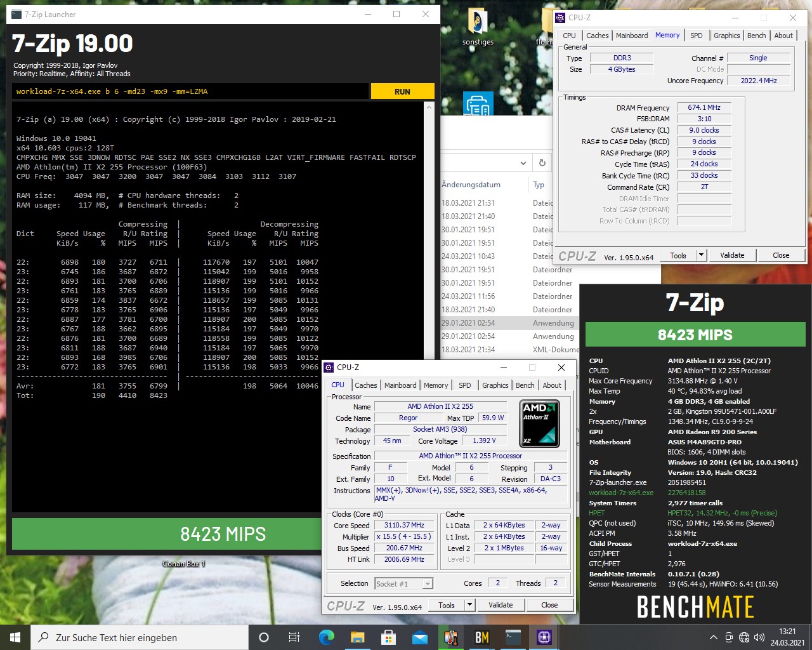Screen dimensions: 812x650
Task: Open About tab in CPU-Z Memory window
Action: click(783, 36)
